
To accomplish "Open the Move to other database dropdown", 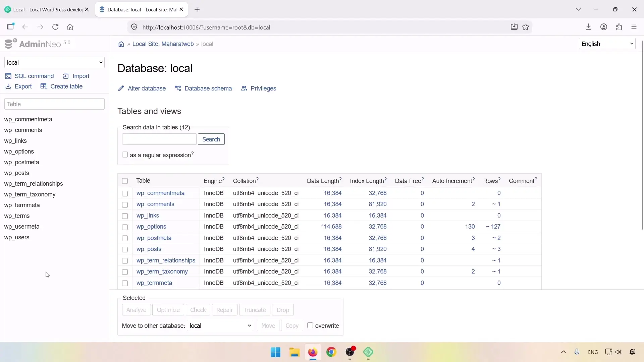I will 220,326.
